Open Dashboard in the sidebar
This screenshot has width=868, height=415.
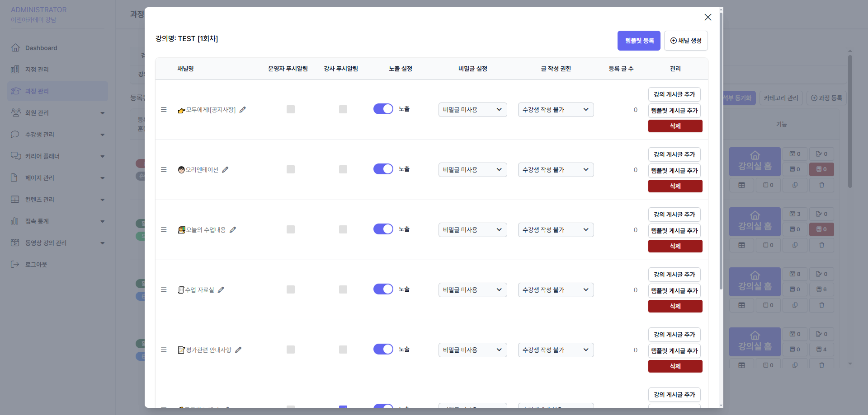pos(41,48)
